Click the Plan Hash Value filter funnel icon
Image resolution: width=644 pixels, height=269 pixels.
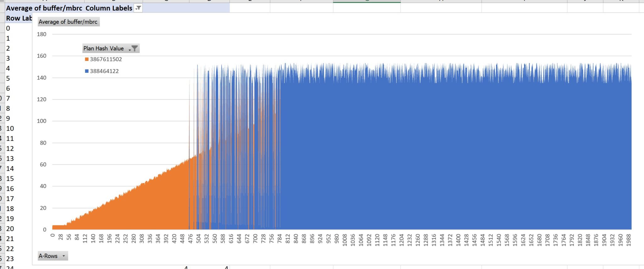[x=134, y=48]
